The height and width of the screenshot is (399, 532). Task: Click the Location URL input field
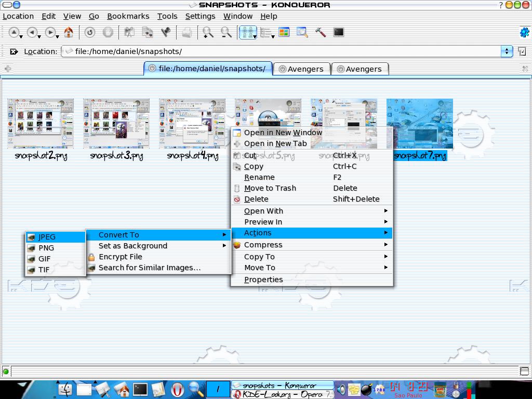coord(282,51)
